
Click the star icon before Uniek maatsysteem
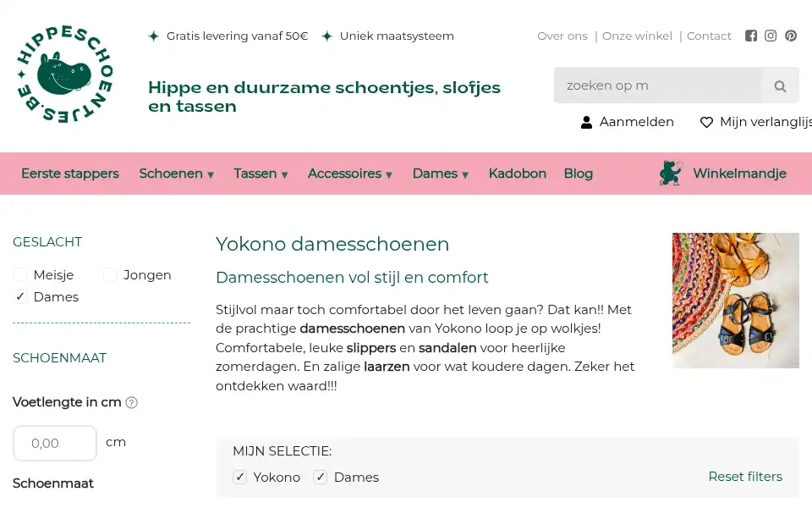[x=326, y=36]
